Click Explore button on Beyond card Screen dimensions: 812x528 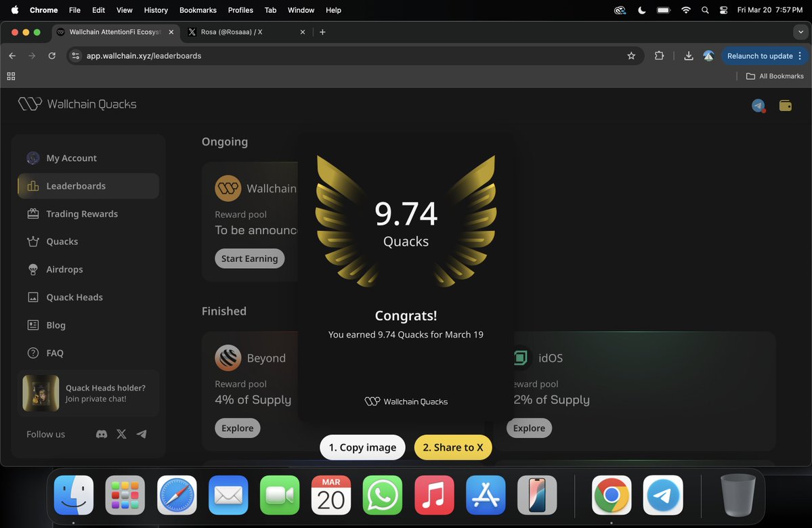click(x=238, y=428)
